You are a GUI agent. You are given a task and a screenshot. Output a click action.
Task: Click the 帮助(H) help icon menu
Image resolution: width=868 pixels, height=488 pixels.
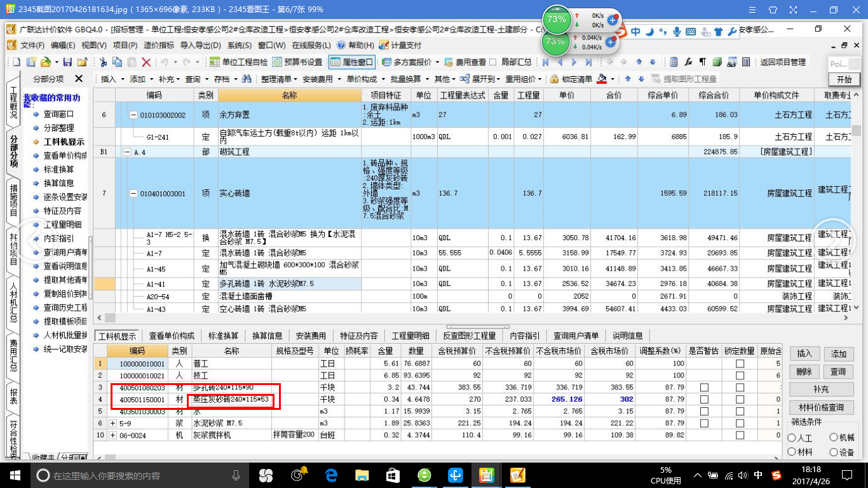(x=356, y=45)
